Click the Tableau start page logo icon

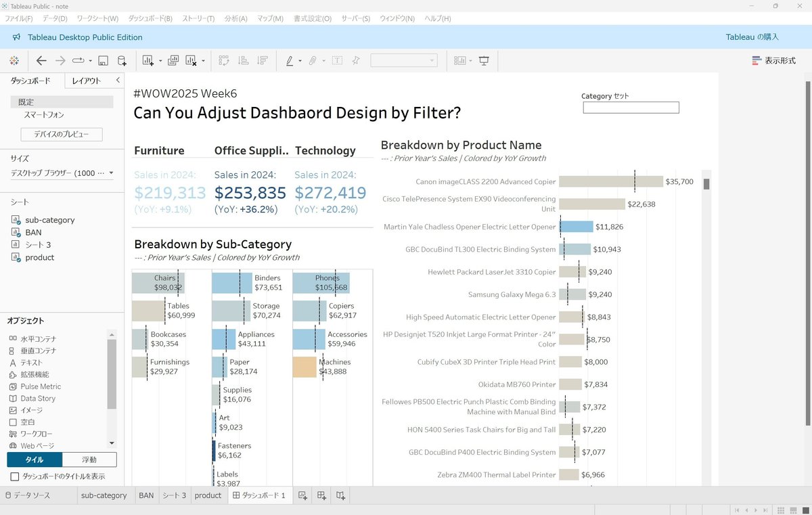(14, 61)
